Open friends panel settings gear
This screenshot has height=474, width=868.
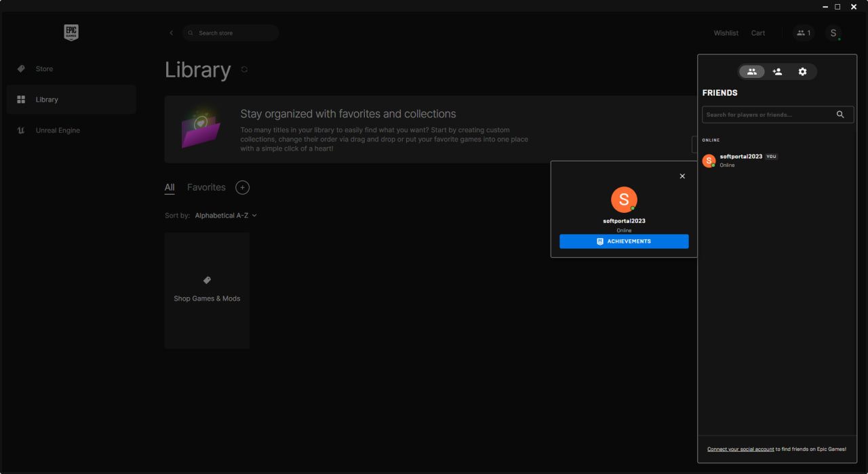[x=802, y=71]
